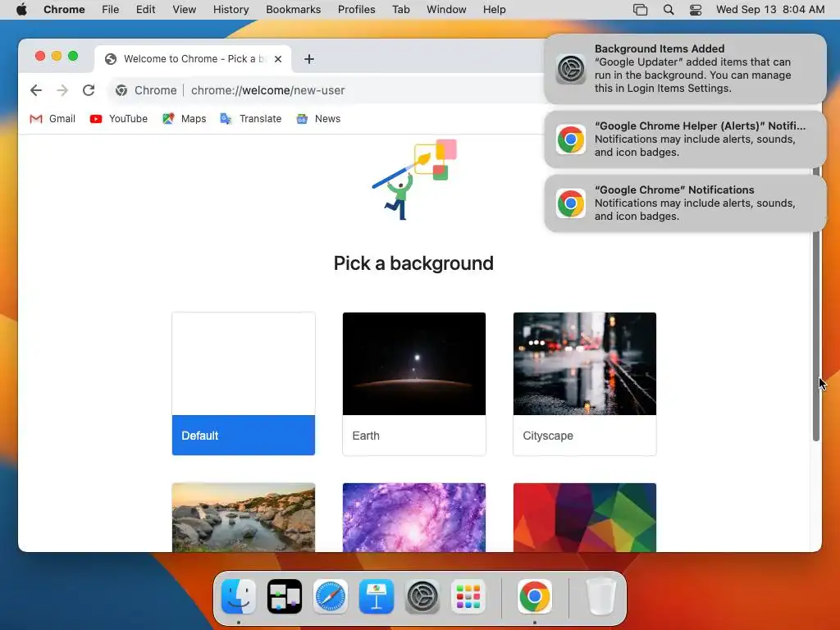
Task: Open Finder from the Dock
Action: pos(239,596)
